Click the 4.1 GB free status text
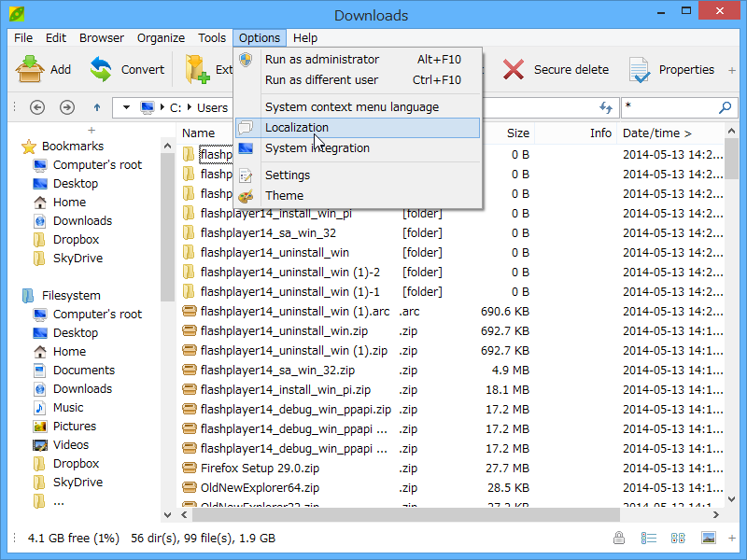 [x=74, y=539]
